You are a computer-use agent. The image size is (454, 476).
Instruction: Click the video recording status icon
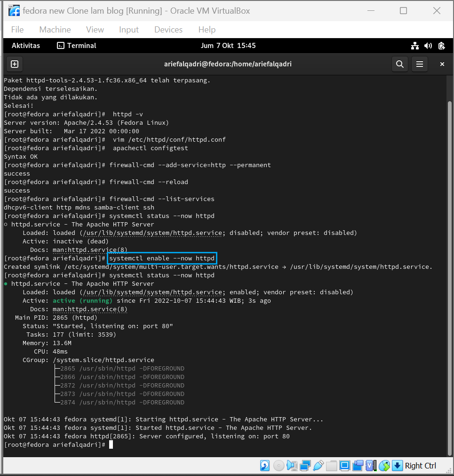click(358, 465)
